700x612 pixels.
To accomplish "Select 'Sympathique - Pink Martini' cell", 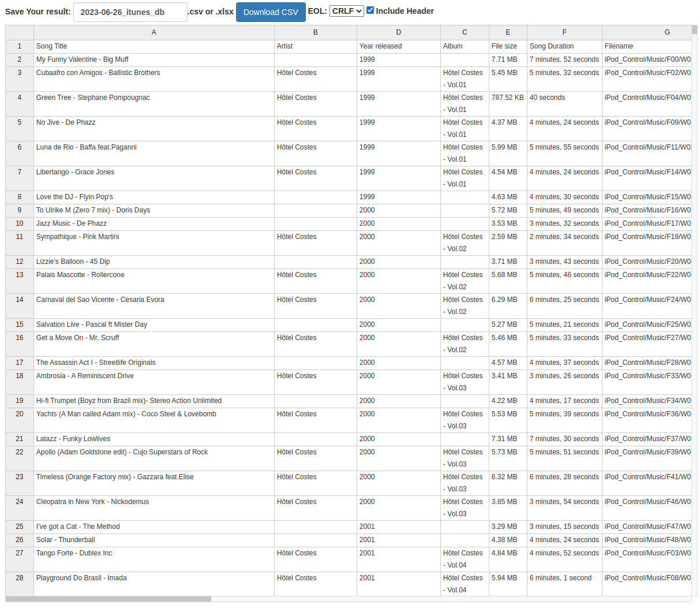I will 154,243.
